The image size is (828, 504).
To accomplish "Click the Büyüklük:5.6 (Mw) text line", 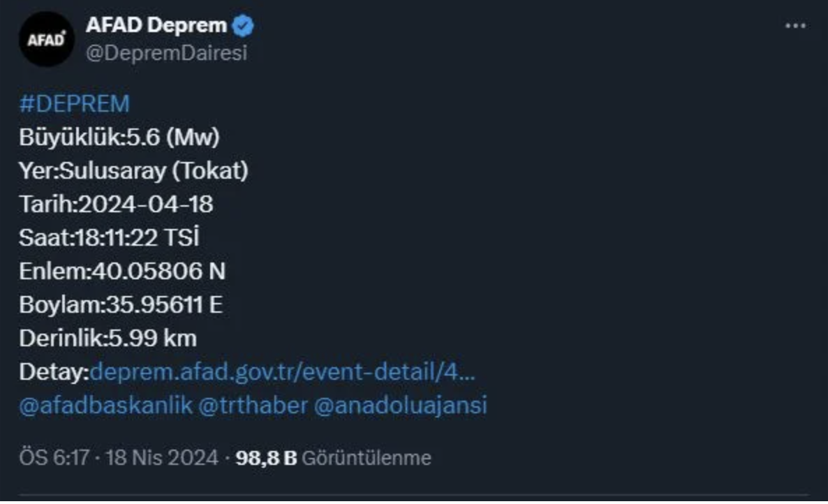I will (119, 138).
